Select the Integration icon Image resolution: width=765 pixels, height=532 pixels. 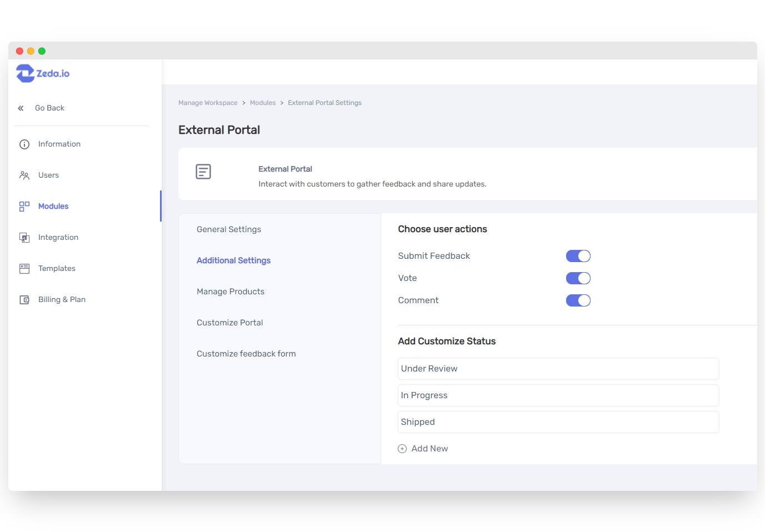pos(24,237)
